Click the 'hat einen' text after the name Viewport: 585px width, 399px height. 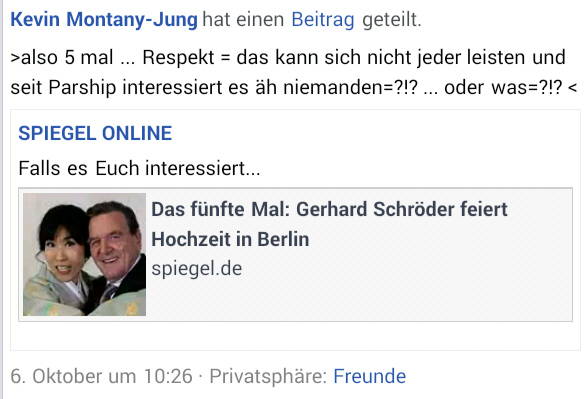[243, 20]
